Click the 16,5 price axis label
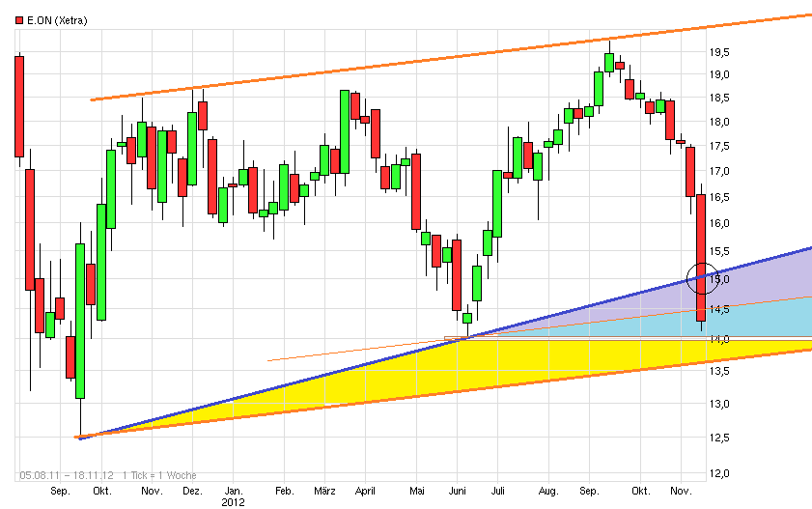812x509 pixels. point(719,197)
